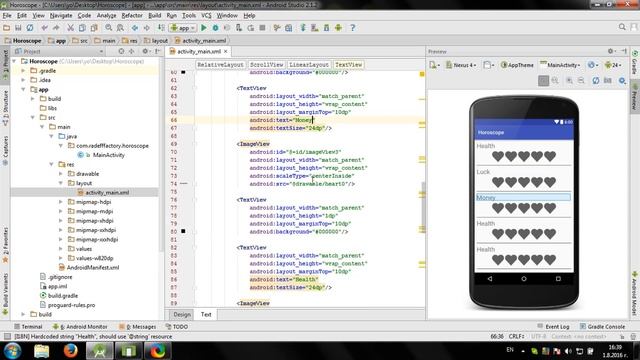The height and width of the screenshot is (360, 640).
Task: Click the Make Project icon
Action: click(x=161, y=28)
